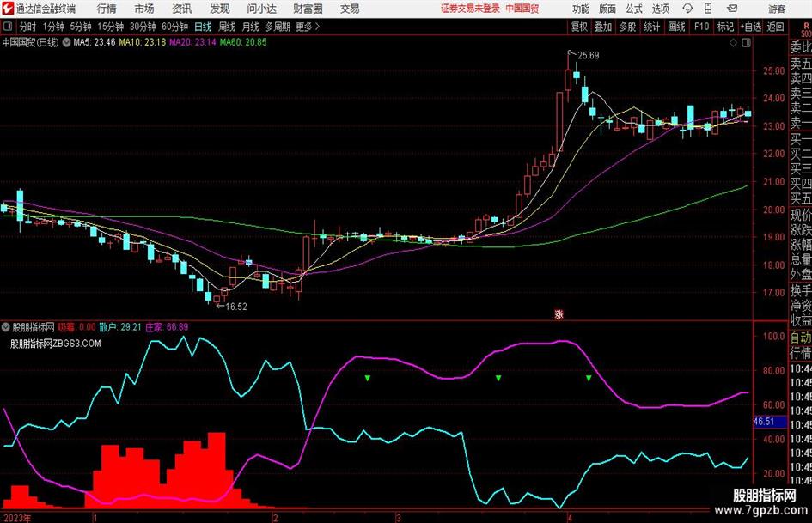Click the 庄家: 66.89 indicator value
Screen dimensions: 812x523
tap(167, 327)
